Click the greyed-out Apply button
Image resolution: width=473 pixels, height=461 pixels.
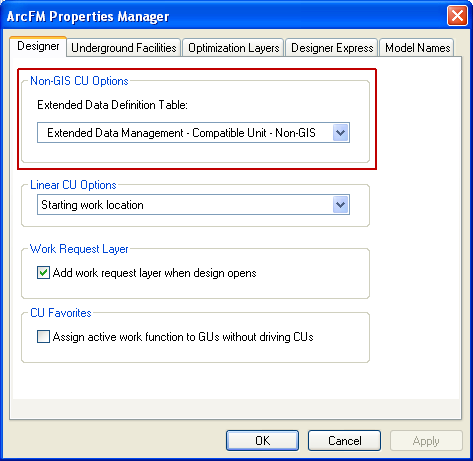(426, 441)
